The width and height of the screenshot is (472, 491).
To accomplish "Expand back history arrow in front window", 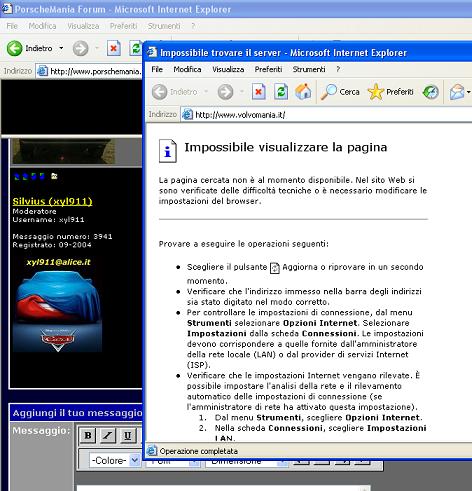I will 206,92.
